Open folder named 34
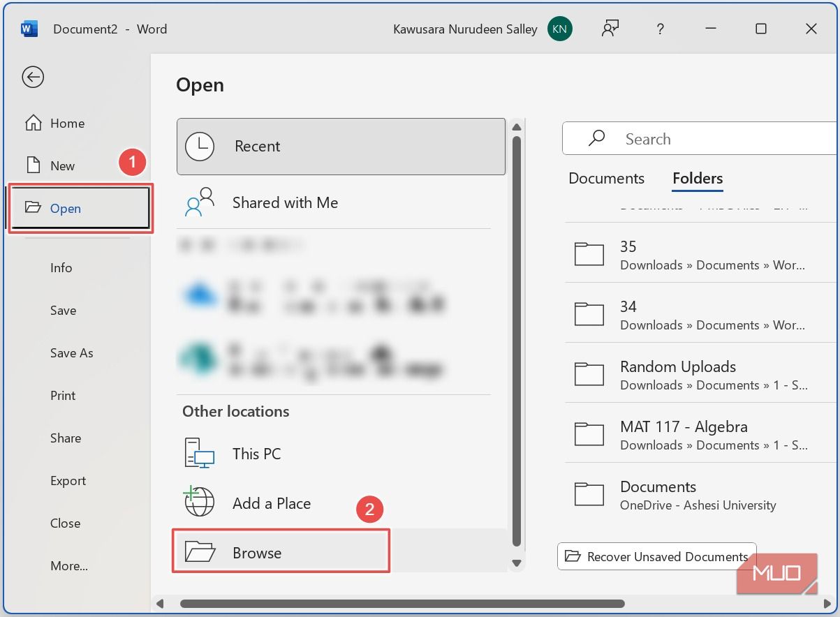Viewport: 840px width, 617px height. tap(700, 315)
